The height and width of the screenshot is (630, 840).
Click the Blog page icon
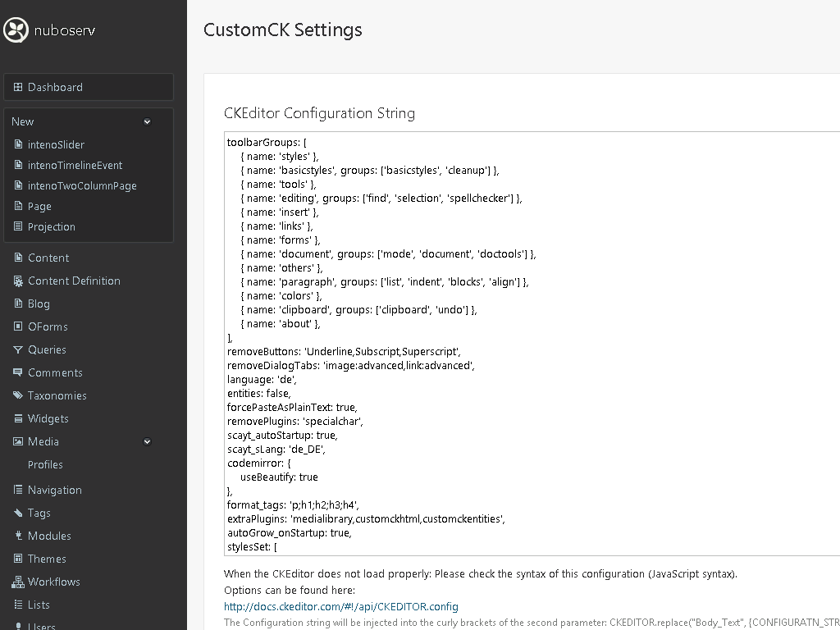(x=19, y=304)
